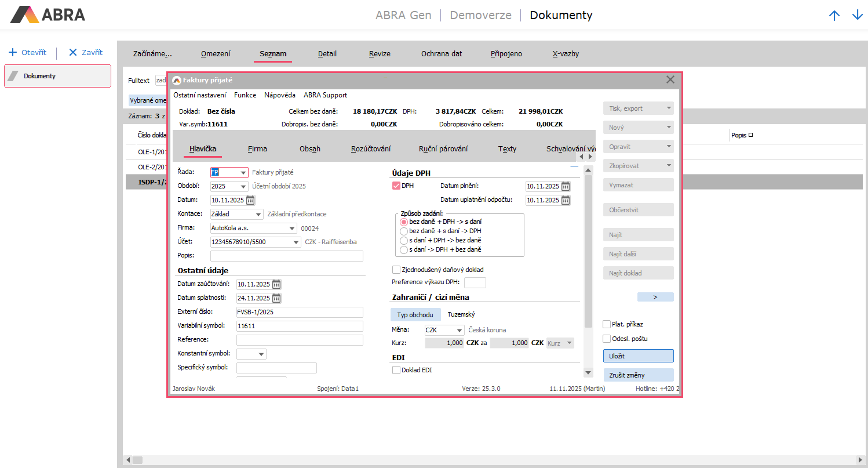
Task: Open the calendar for Datum plnění
Action: pyautogui.click(x=566, y=186)
